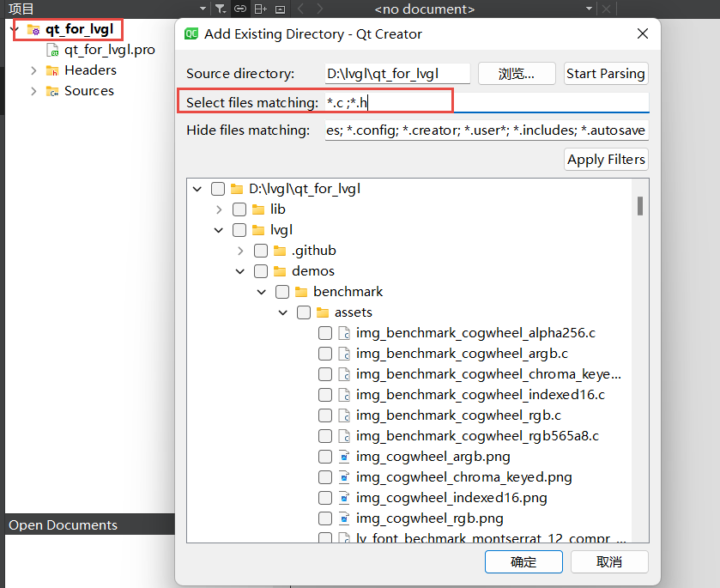Click the split editor icon in toolbar

[x=260, y=9]
